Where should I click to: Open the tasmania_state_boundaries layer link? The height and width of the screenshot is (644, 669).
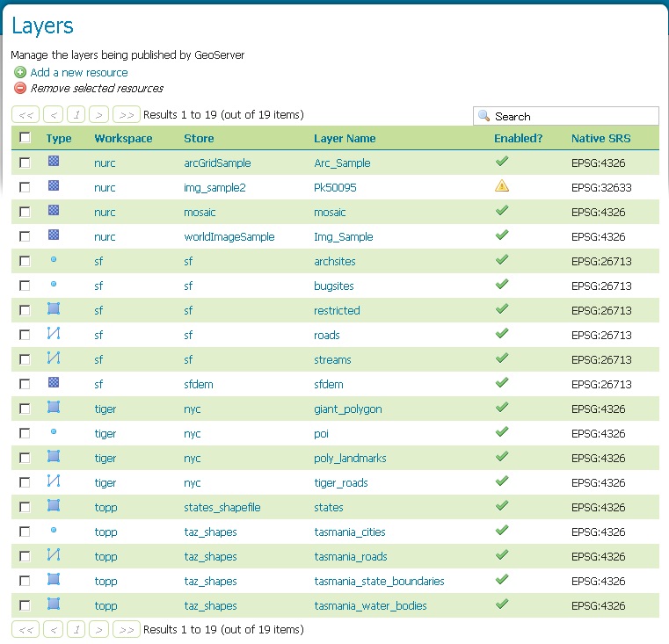[x=379, y=582]
